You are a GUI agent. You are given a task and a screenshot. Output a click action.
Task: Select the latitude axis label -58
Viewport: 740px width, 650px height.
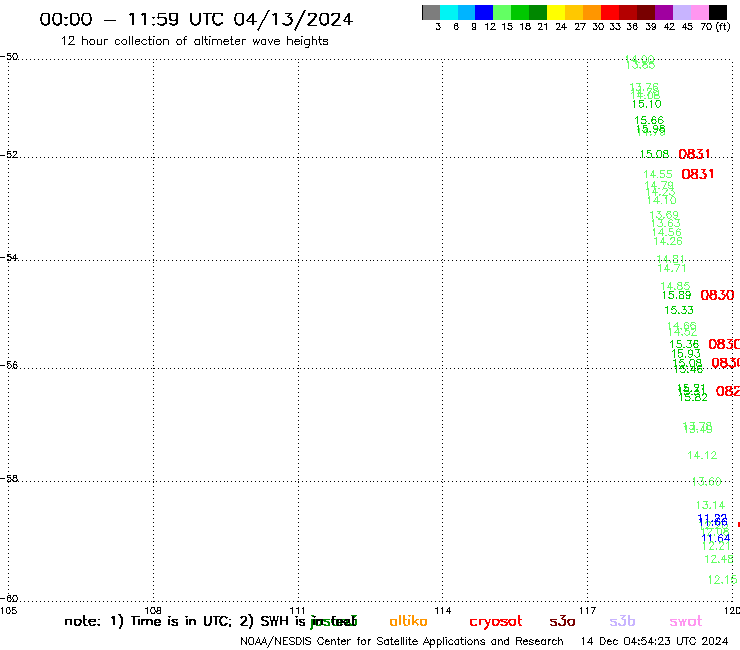point(9,478)
